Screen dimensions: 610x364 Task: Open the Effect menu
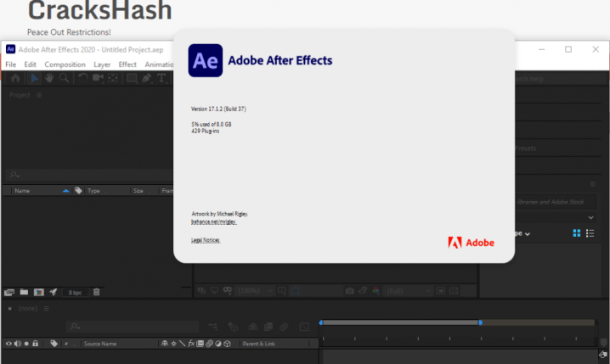(x=127, y=64)
